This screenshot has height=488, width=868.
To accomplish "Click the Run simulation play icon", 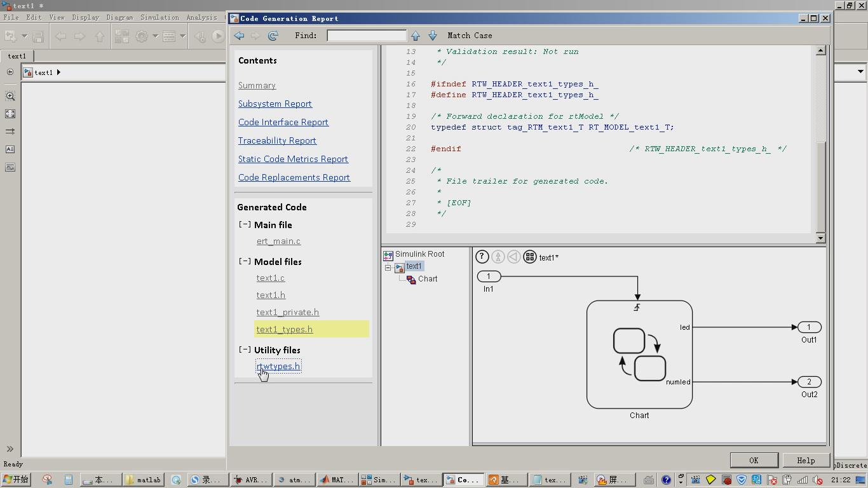I will pyautogui.click(x=218, y=36).
